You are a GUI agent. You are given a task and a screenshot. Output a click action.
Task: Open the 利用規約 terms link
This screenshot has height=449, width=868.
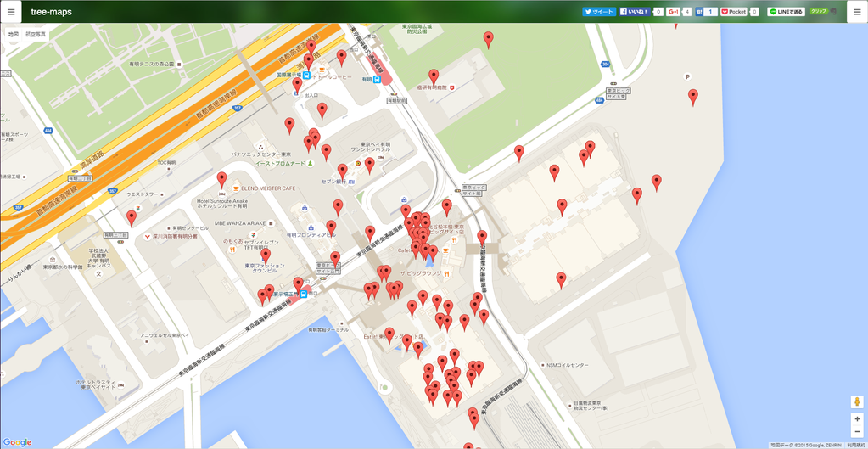856,445
